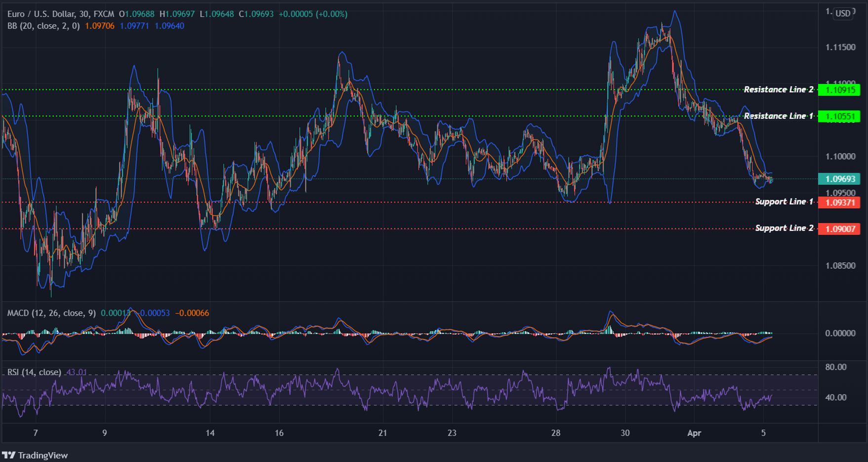Click the Resistance Line 1 text label

click(779, 116)
